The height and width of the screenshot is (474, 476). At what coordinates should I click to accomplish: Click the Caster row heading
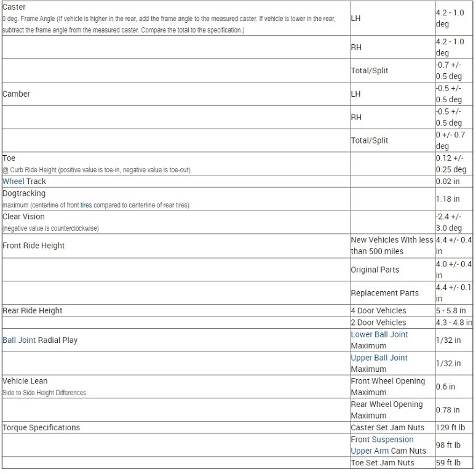click(14, 7)
